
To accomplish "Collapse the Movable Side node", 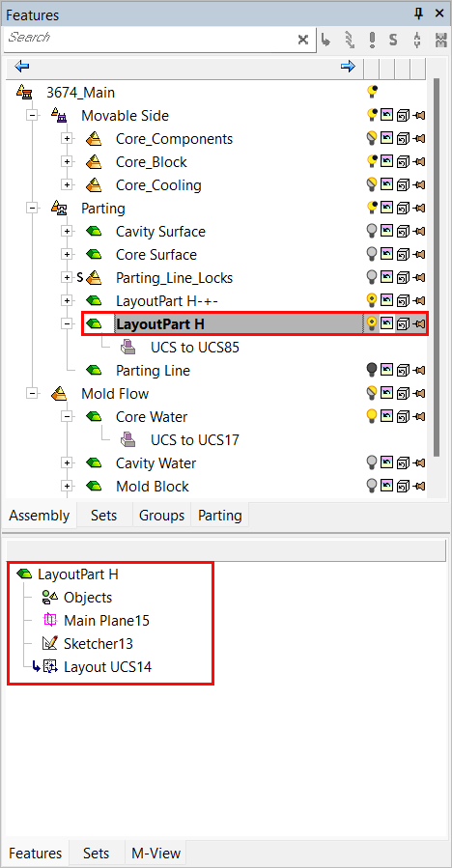I will [33, 116].
